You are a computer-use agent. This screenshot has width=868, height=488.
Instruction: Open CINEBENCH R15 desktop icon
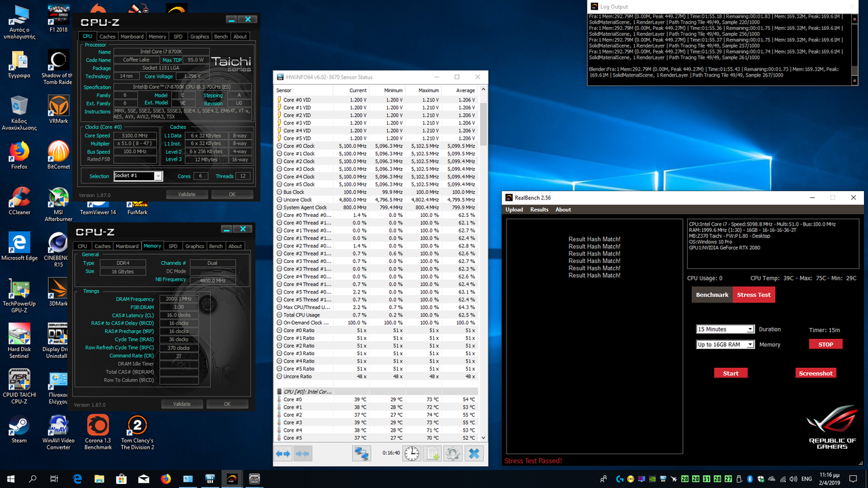(x=58, y=250)
